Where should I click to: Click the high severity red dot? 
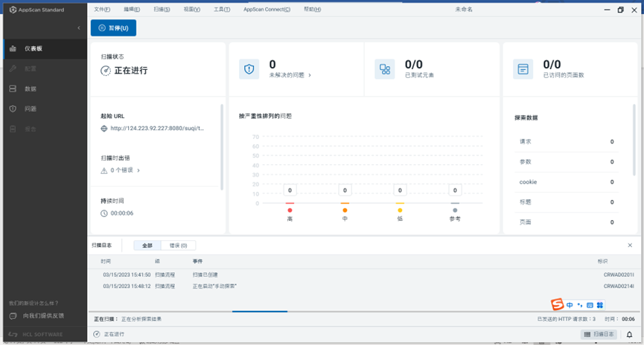(x=290, y=210)
